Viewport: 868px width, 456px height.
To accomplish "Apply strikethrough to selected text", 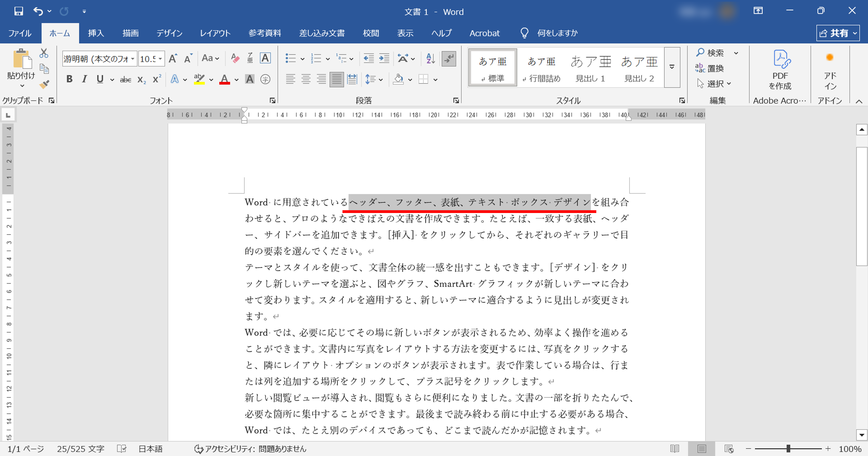I will pyautogui.click(x=125, y=80).
